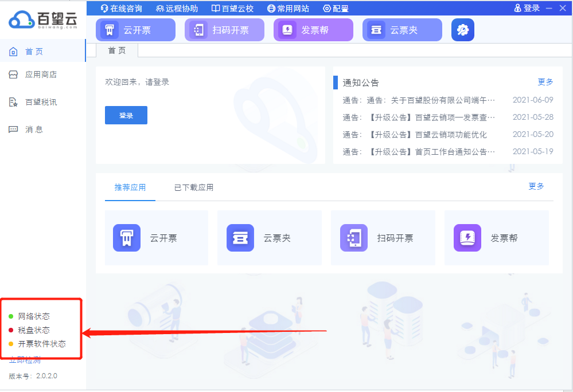Image resolution: width=573 pixels, height=392 pixels.
Task: Open notice 百望云销项功能优化
Action: pyautogui.click(x=414, y=134)
